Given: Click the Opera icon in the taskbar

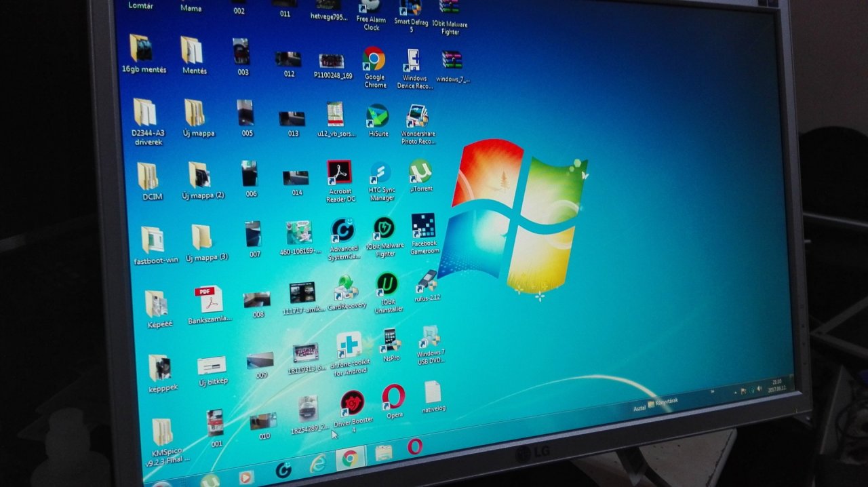Looking at the screenshot, I should [x=415, y=447].
